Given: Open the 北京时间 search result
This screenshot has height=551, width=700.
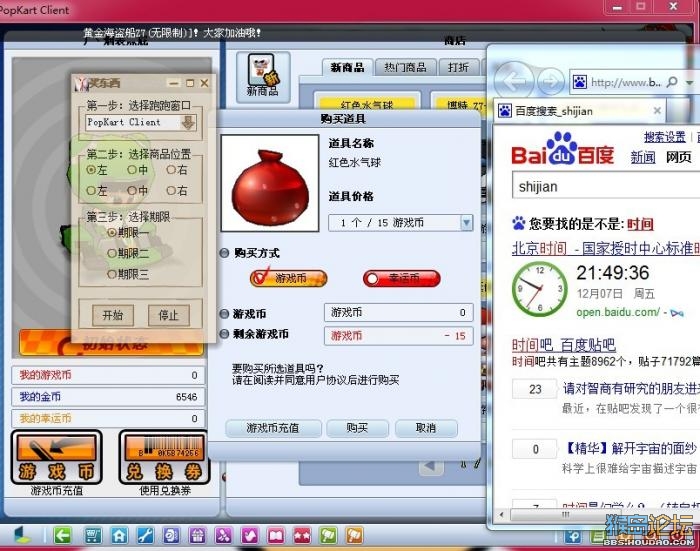Looking at the screenshot, I should [x=605, y=248].
